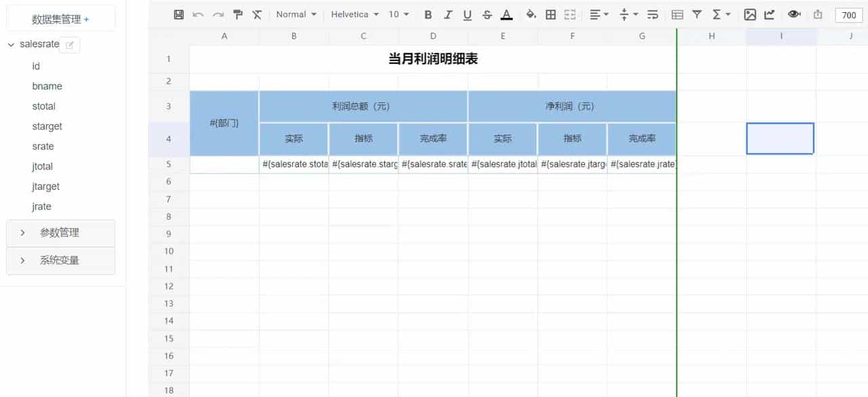Open the font size 10 dropdown
The width and height of the screenshot is (868, 397).
point(397,14)
